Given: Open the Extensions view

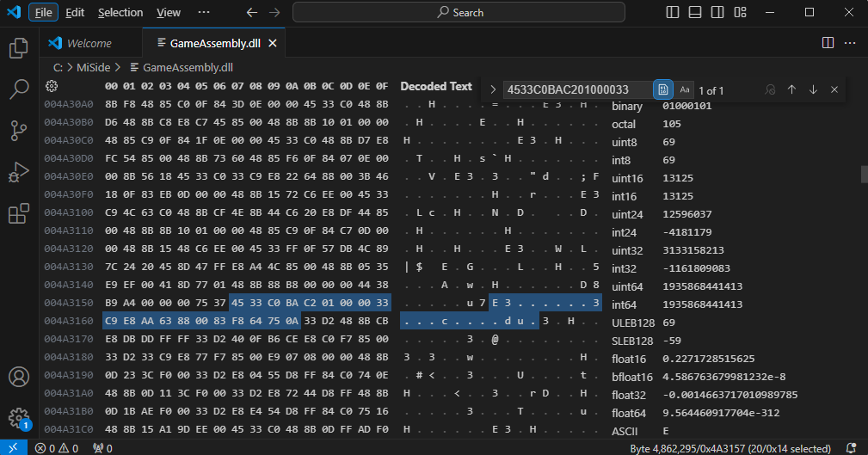Looking at the screenshot, I should point(19,213).
